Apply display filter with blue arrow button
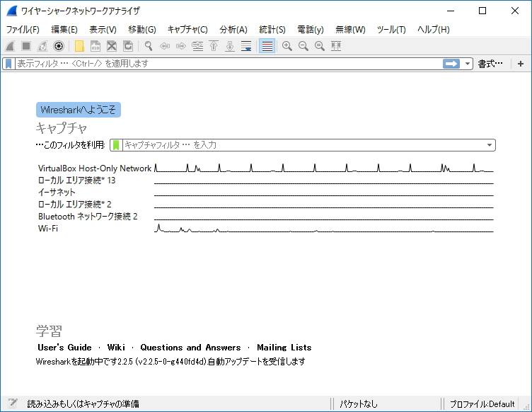Image resolution: width=532 pixels, height=412 pixels. point(451,64)
